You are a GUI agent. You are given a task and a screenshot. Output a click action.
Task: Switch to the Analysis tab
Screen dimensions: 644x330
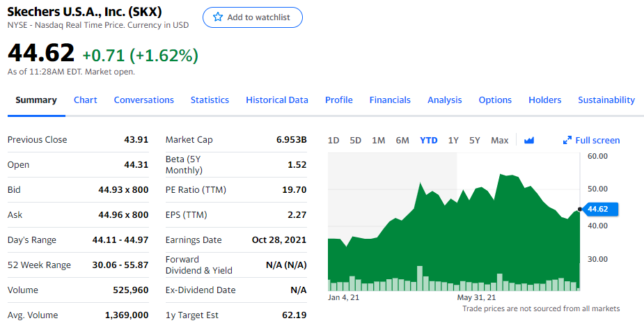tap(444, 100)
